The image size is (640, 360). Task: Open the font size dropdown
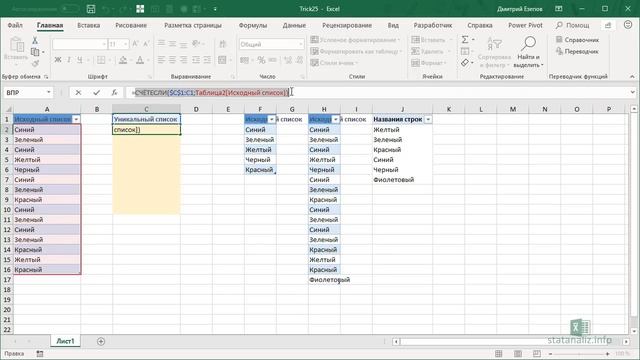click(x=125, y=44)
